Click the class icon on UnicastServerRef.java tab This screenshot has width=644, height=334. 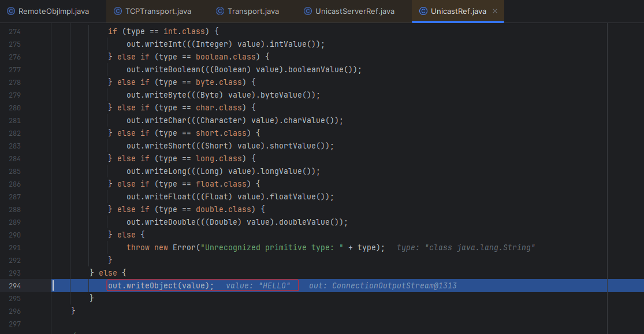[x=308, y=11]
